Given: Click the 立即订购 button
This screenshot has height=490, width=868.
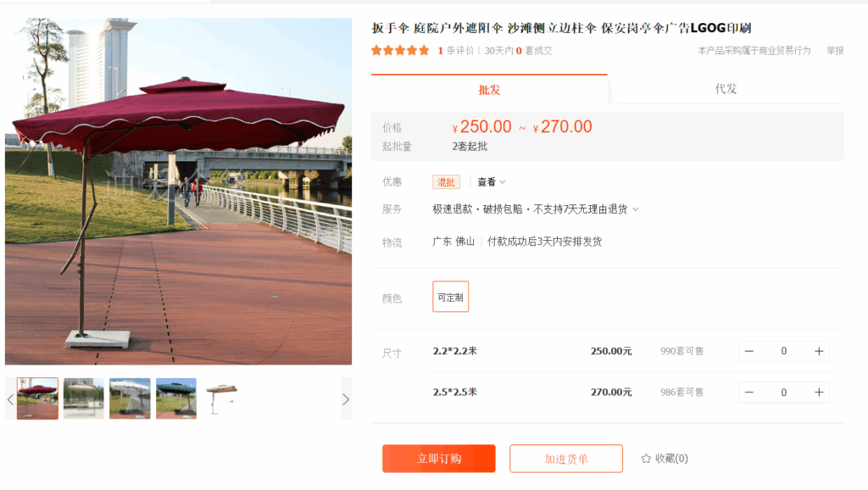Looking at the screenshot, I should tap(439, 459).
